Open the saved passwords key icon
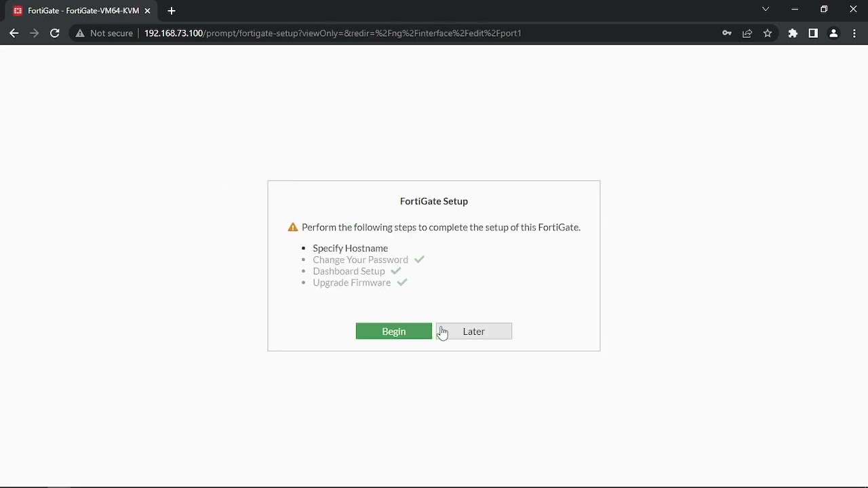The height and width of the screenshot is (488, 868). (727, 33)
